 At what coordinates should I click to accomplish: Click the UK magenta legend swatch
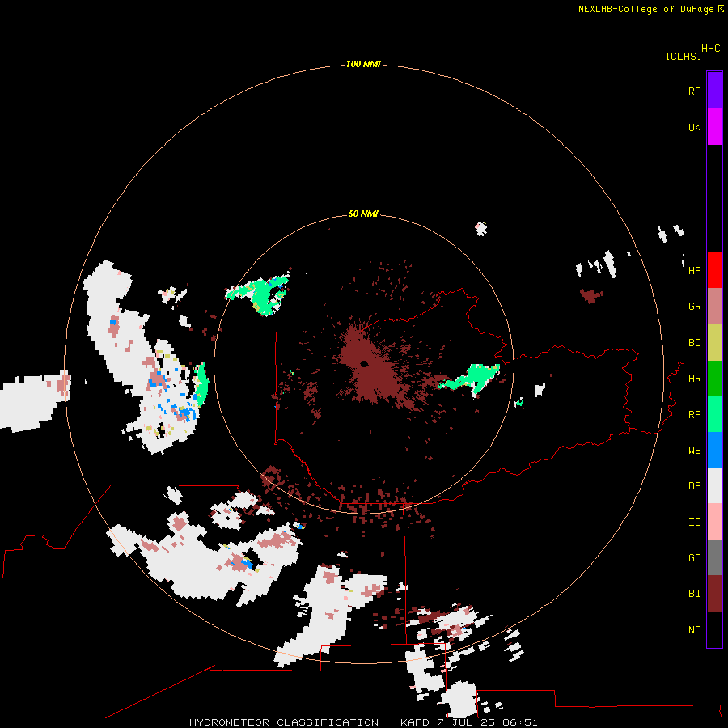tap(714, 127)
